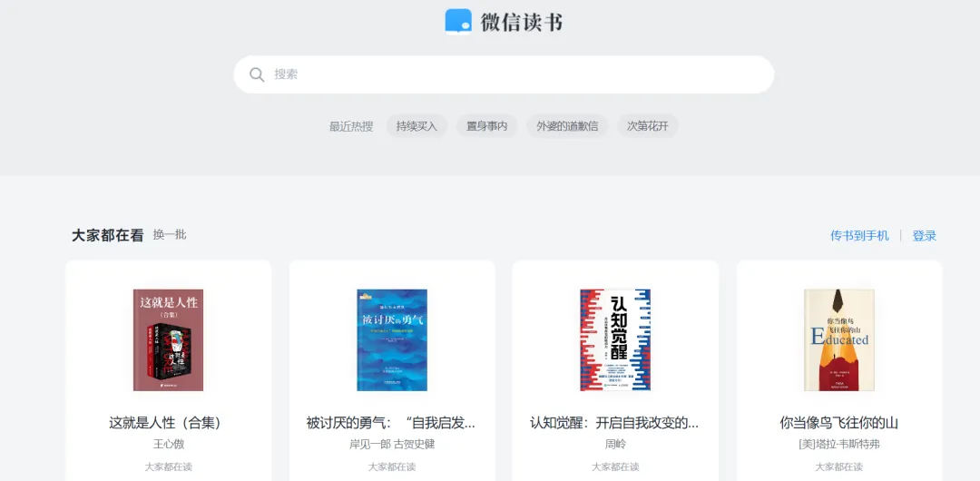Click the magnifier icon in search bar
Image resolution: width=980 pixels, height=481 pixels.
click(x=257, y=74)
